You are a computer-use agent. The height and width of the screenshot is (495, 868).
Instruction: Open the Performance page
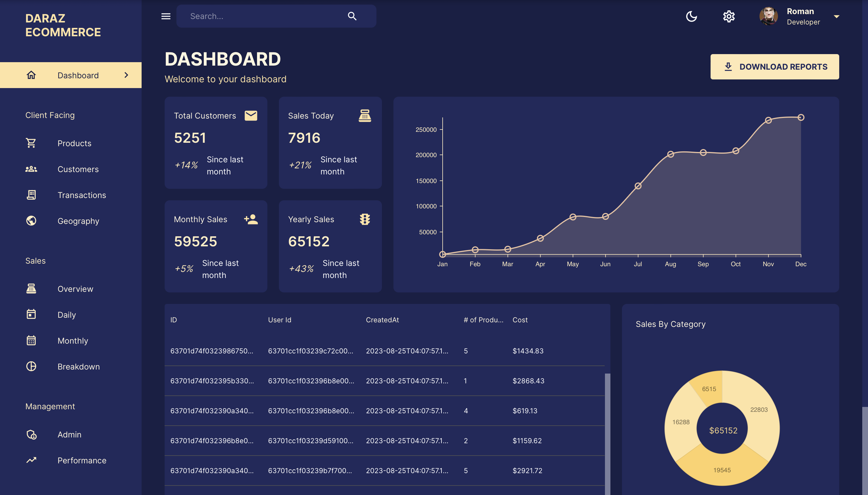(x=71, y=460)
